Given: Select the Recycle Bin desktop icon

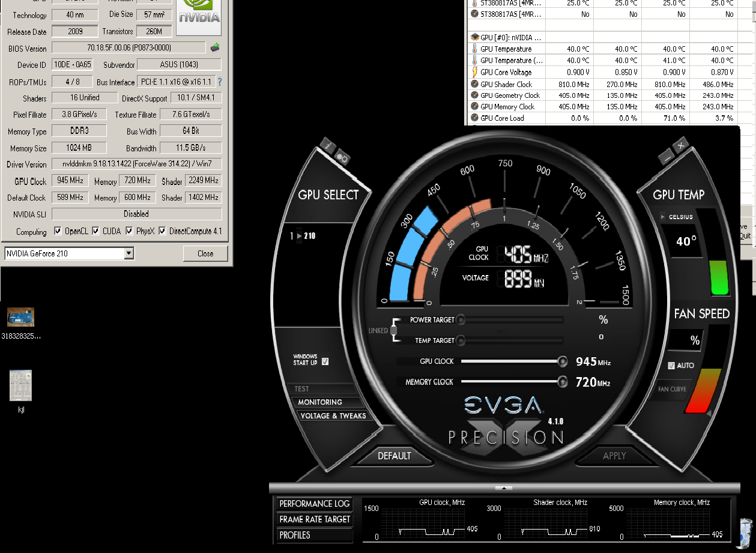Looking at the screenshot, I should 745,534.
